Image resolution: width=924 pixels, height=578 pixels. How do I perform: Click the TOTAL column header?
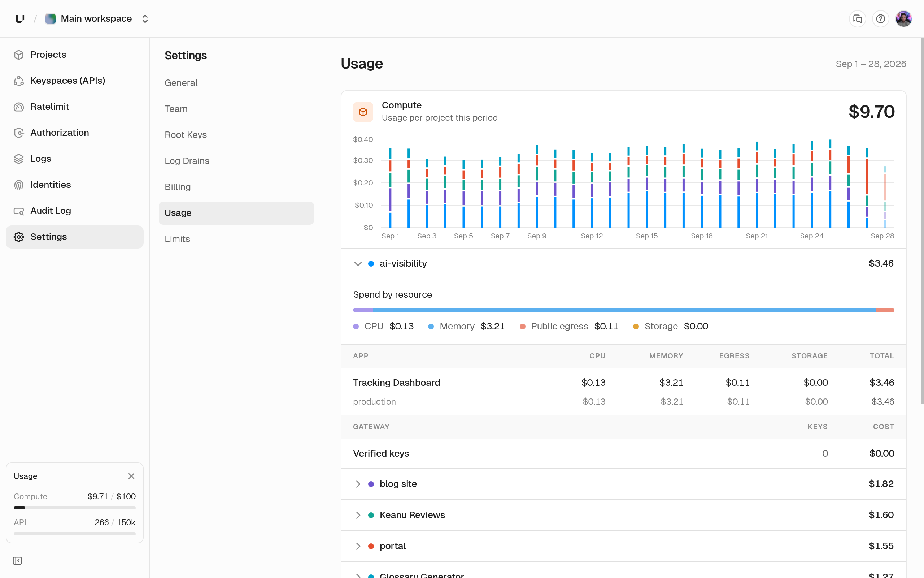[882, 356]
